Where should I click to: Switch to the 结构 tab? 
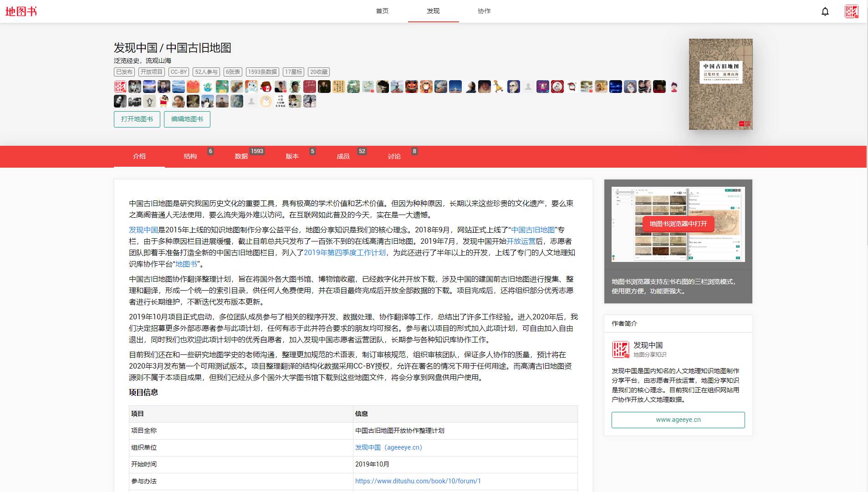coord(190,156)
